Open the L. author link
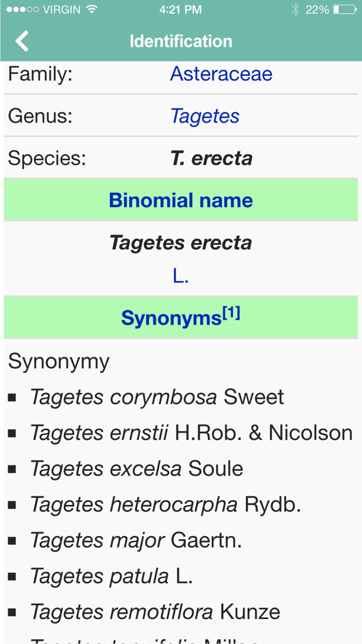Viewport: 362px width, 644px height. (181, 276)
